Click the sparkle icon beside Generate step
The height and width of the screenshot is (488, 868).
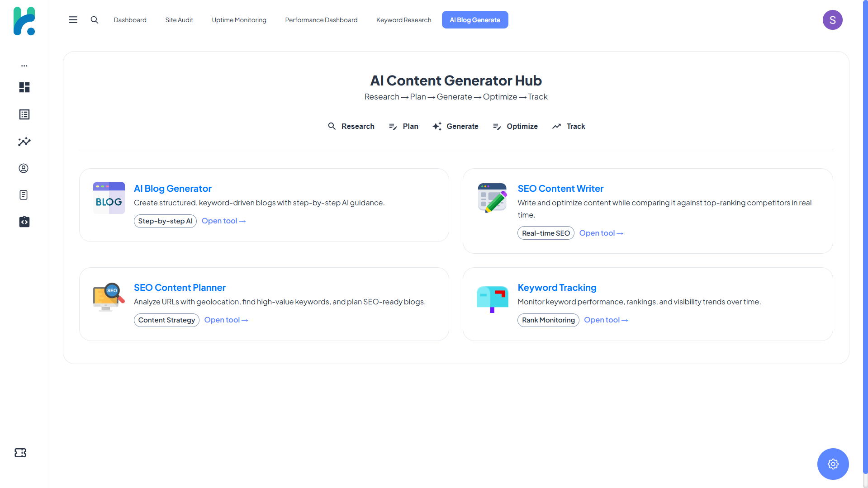pos(436,126)
